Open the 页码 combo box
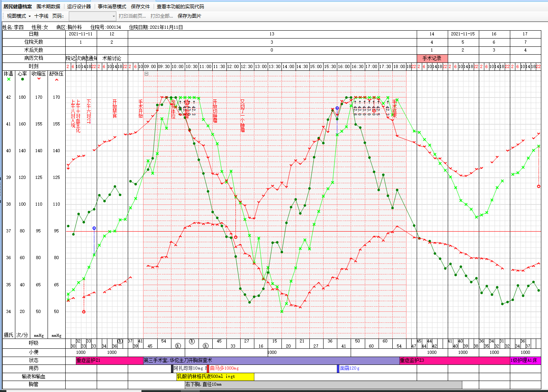This screenshot has height=392, width=548. 92,16
